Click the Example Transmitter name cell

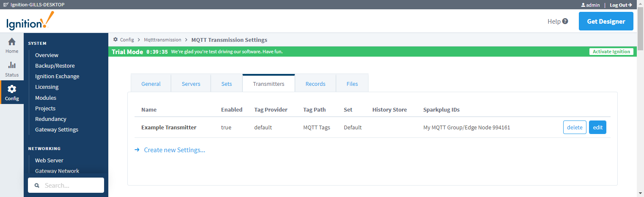(169, 127)
